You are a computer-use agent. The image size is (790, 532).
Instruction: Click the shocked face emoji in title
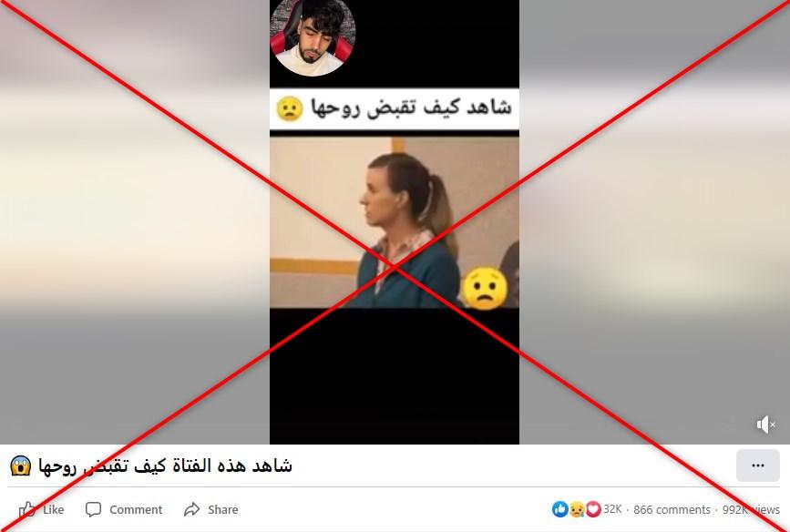tap(21, 466)
